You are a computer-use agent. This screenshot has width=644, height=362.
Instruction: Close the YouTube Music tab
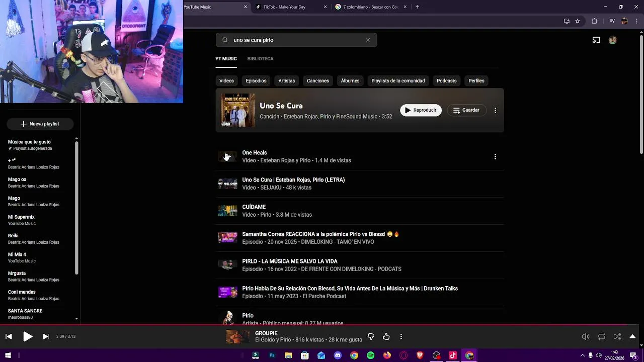click(x=246, y=7)
